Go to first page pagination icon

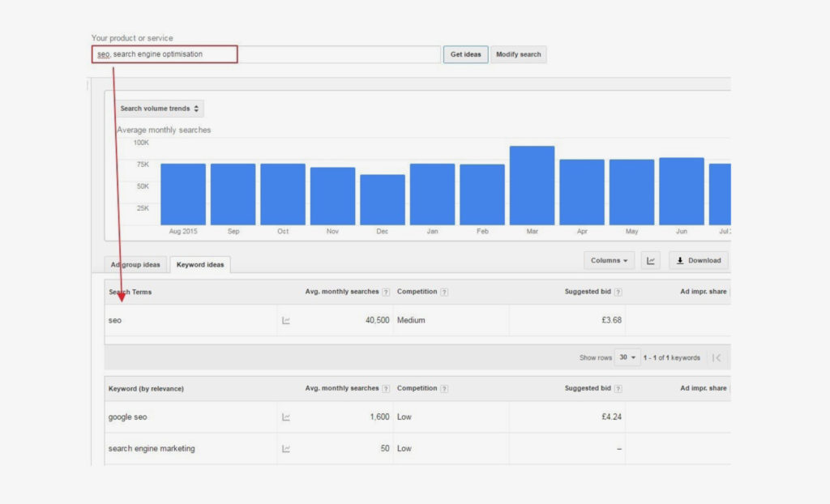tap(717, 358)
